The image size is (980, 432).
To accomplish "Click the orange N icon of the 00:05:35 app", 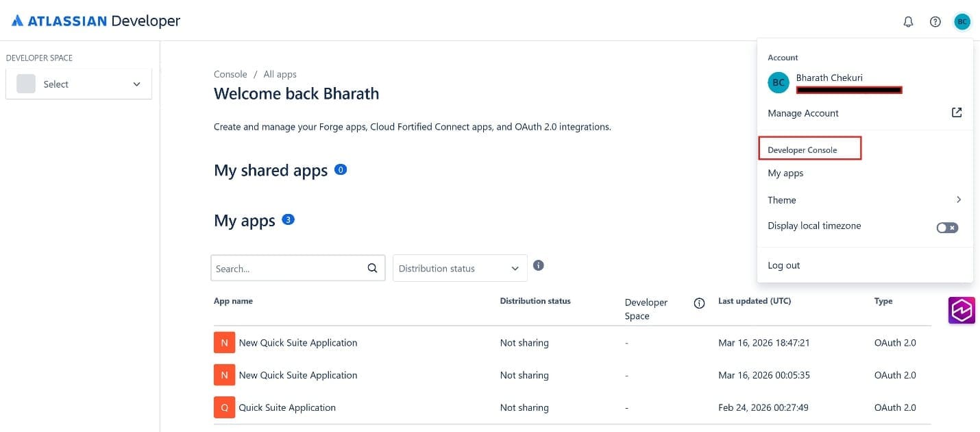I will (224, 375).
